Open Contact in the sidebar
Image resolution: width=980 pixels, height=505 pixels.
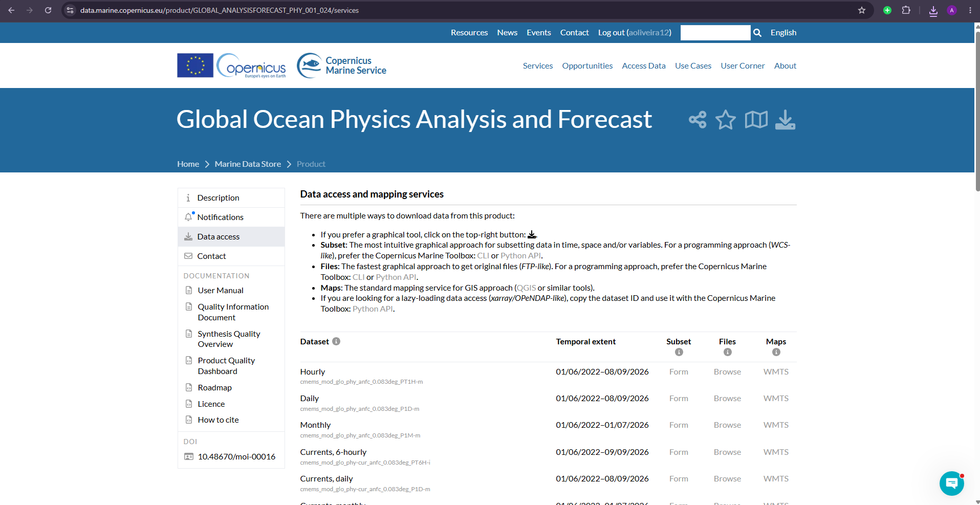coord(231,256)
